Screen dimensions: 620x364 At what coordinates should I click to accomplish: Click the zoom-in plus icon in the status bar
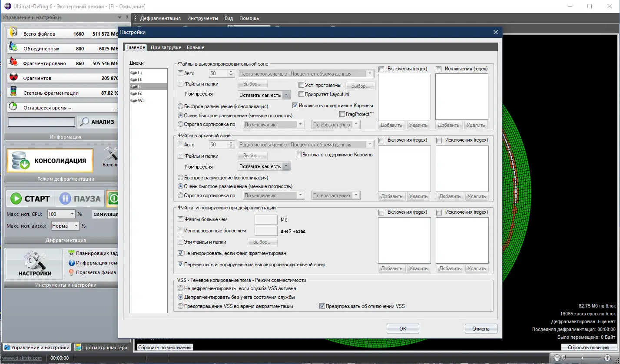(607, 358)
